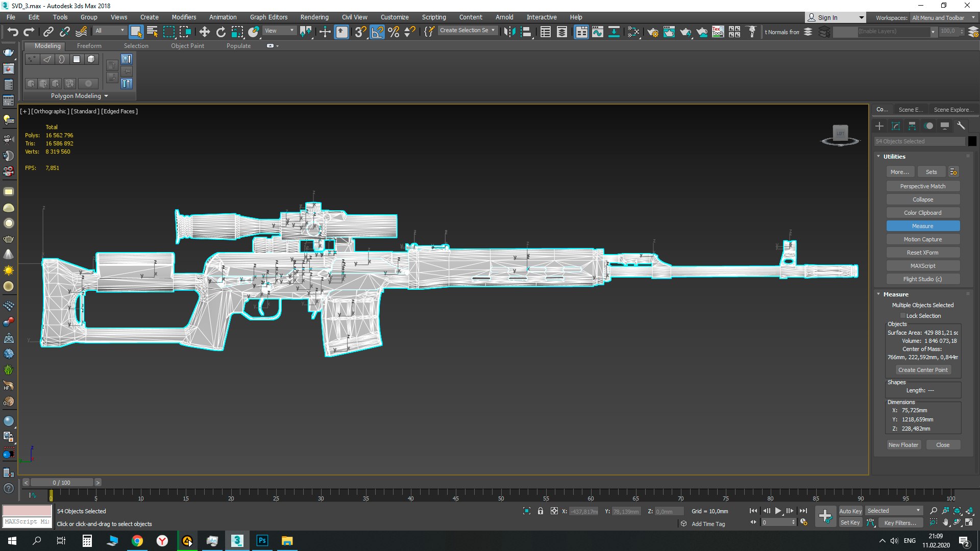Screen dimensions: 980x551
Task: Open Render Setup teapot-gear icon
Action: (652, 32)
